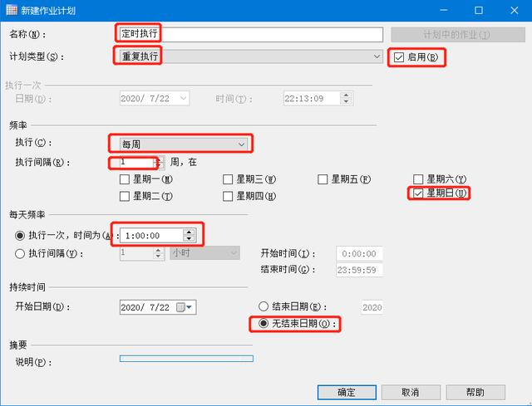This screenshot has width=532, height=406.
Task: Select the 无结束日期 radio button
Action: click(264, 323)
